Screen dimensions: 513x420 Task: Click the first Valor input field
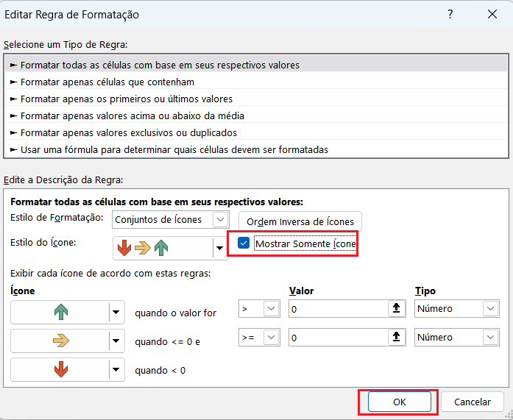(x=337, y=309)
